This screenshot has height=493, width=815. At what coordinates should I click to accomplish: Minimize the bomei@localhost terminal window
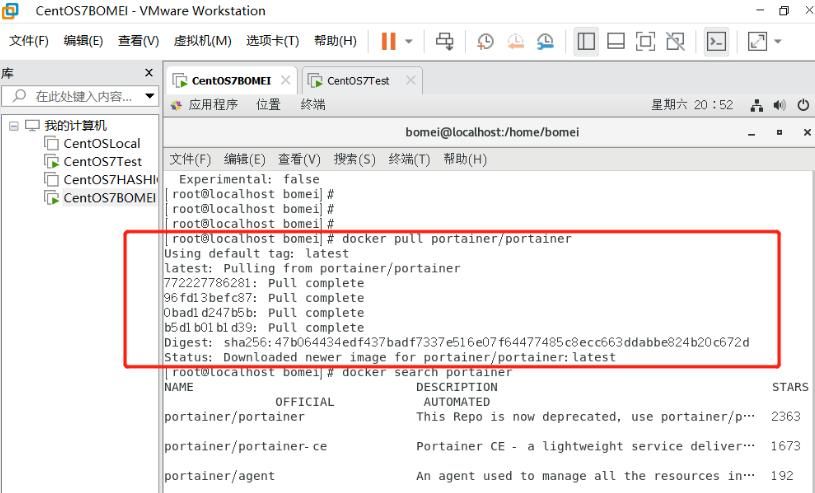[752, 133]
